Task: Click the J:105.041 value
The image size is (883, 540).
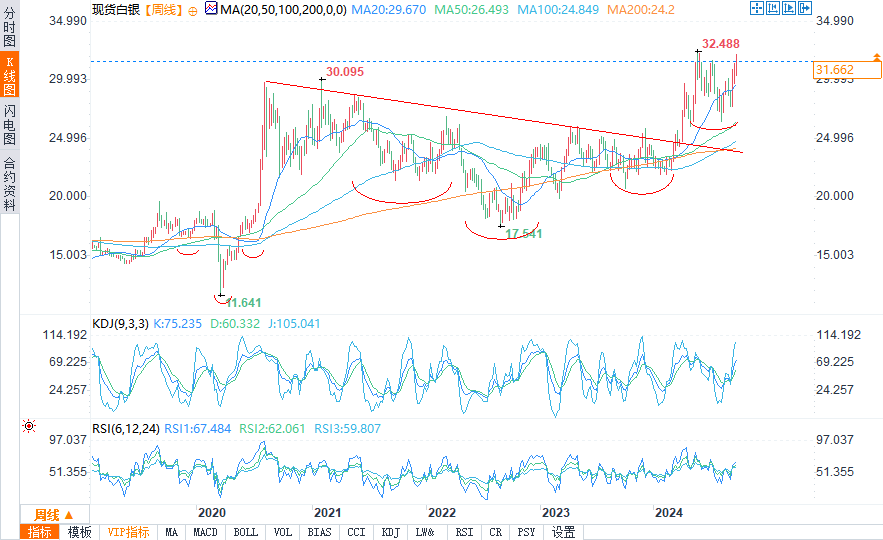Action: point(294,324)
